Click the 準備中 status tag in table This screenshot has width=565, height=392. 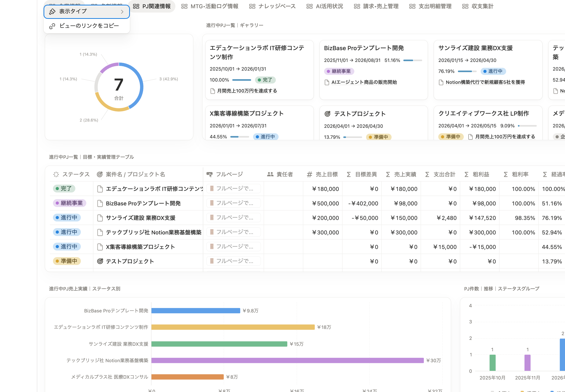(67, 261)
